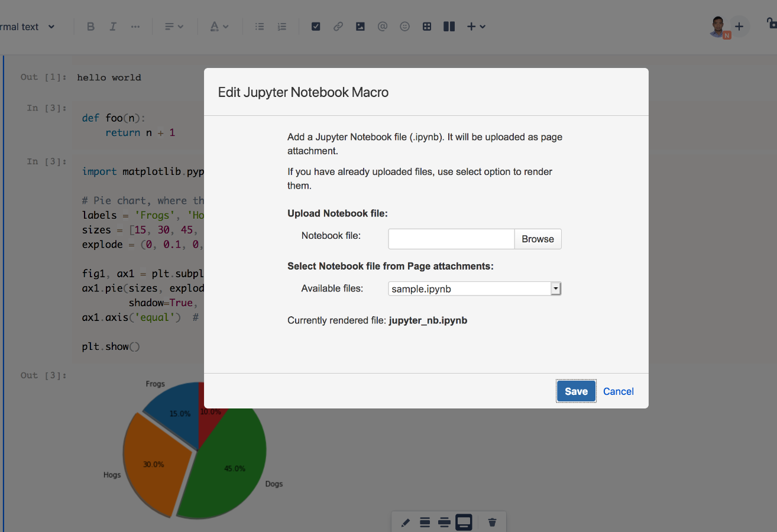Click the Notebook file input field
Image resolution: width=777 pixels, height=532 pixels.
point(451,239)
